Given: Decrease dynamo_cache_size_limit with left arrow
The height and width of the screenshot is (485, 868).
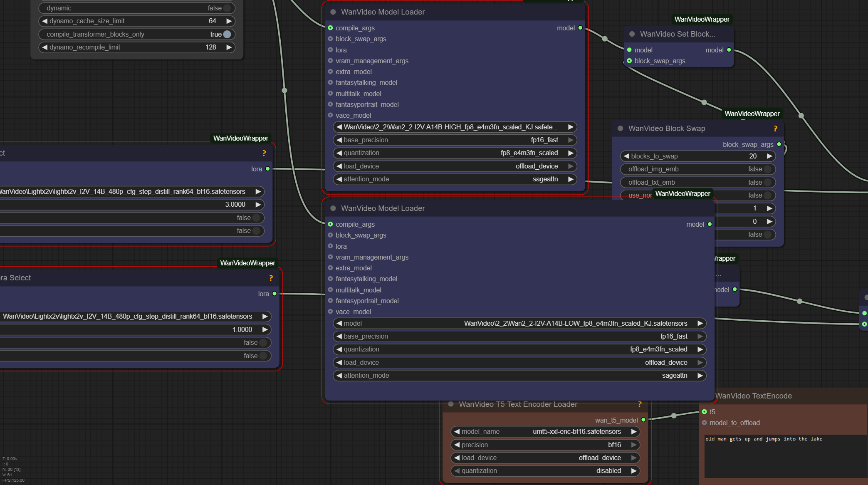Looking at the screenshot, I should [45, 21].
